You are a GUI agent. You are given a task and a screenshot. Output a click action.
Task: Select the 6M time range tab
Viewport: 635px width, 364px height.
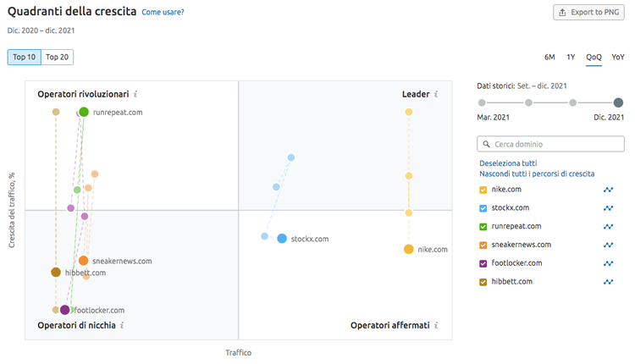[x=549, y=57]
